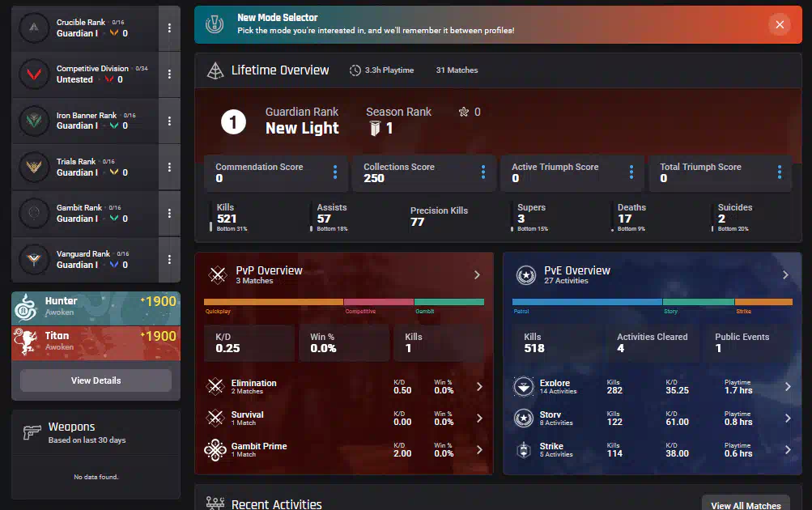Screen dimensions: 812x510
Task: Open Total Triumph Score options menu
Action: click(x=780, y=172)
